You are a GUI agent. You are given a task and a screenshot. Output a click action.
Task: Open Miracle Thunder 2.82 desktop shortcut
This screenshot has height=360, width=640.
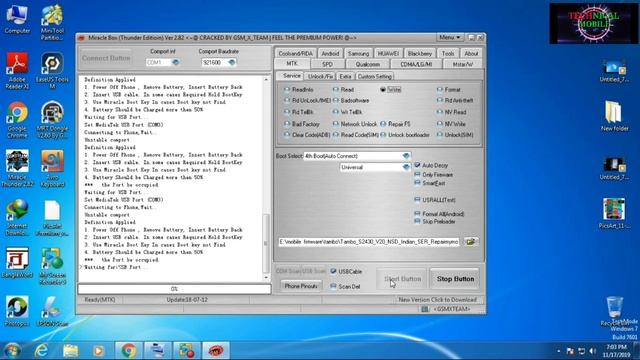(x=17, y=168)
